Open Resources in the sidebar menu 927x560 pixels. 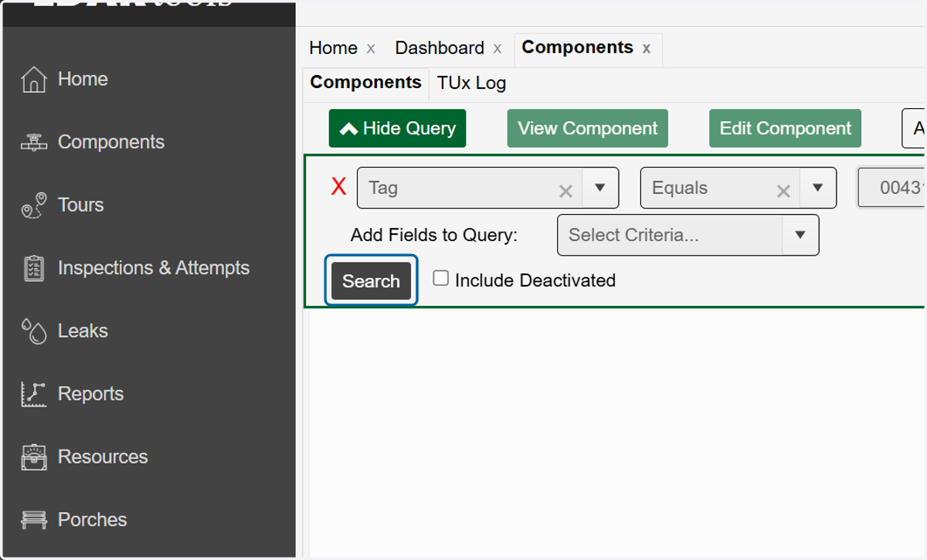tap(103, 456)
